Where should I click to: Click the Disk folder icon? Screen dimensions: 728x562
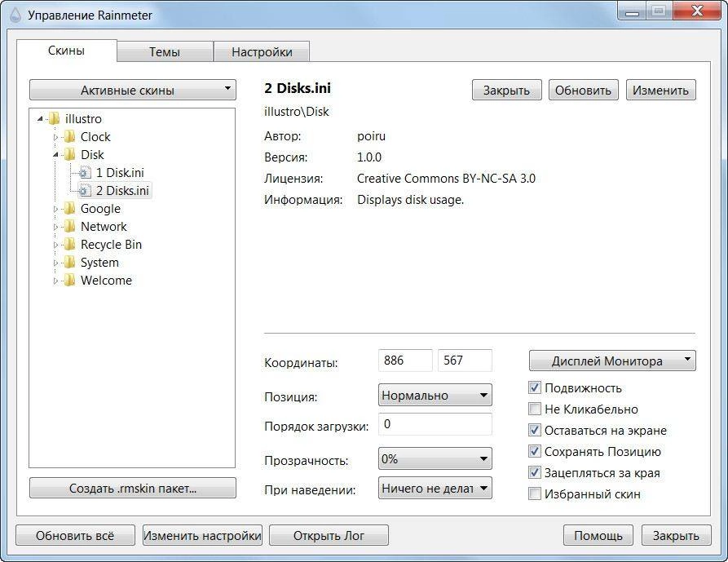(69, 155)
